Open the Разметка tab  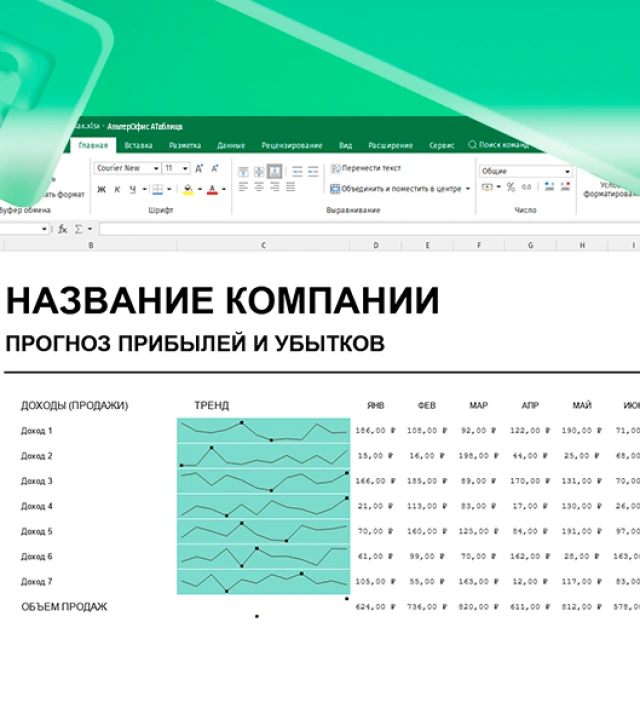point(185,145)
